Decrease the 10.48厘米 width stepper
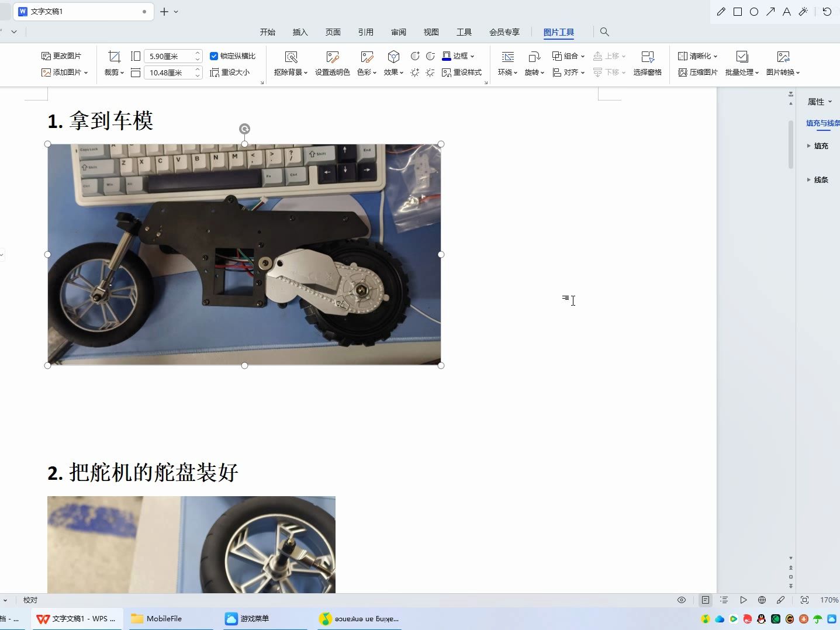The height and width of the screenshot is (630, 840). point(198,76)
